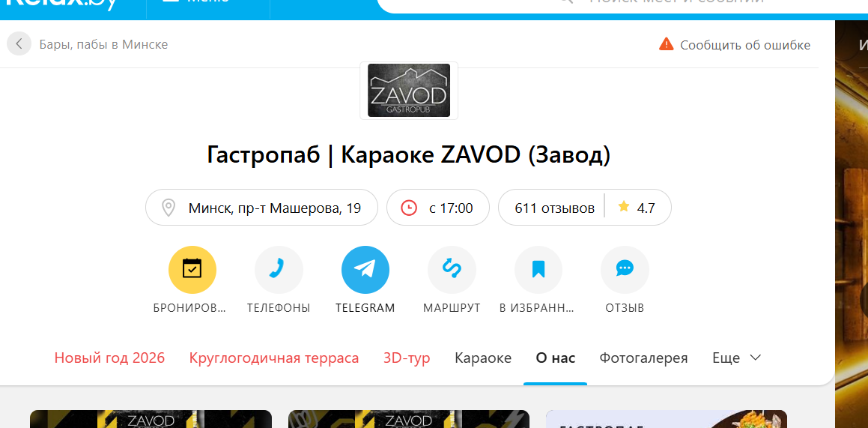Add to favorites with bookmark icon
Screen dimensions: 868x428
click(x=538, y=270)
